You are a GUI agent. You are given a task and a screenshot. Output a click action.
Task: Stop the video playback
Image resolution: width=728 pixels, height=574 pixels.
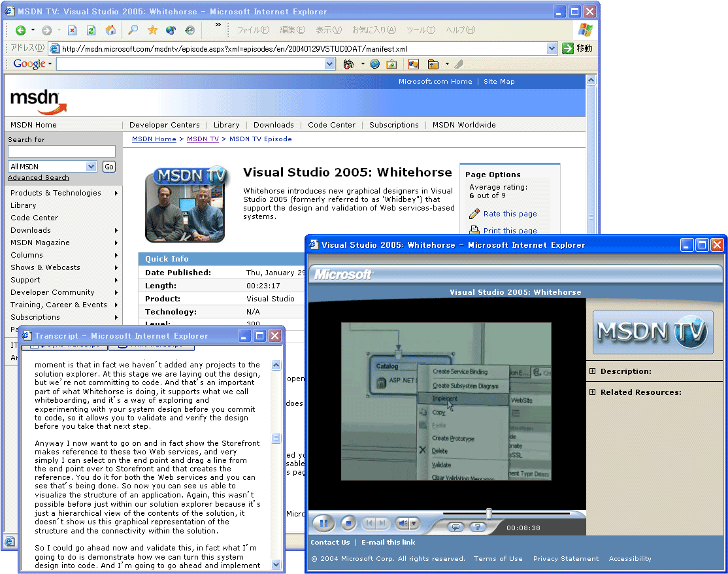click(348, 524)
